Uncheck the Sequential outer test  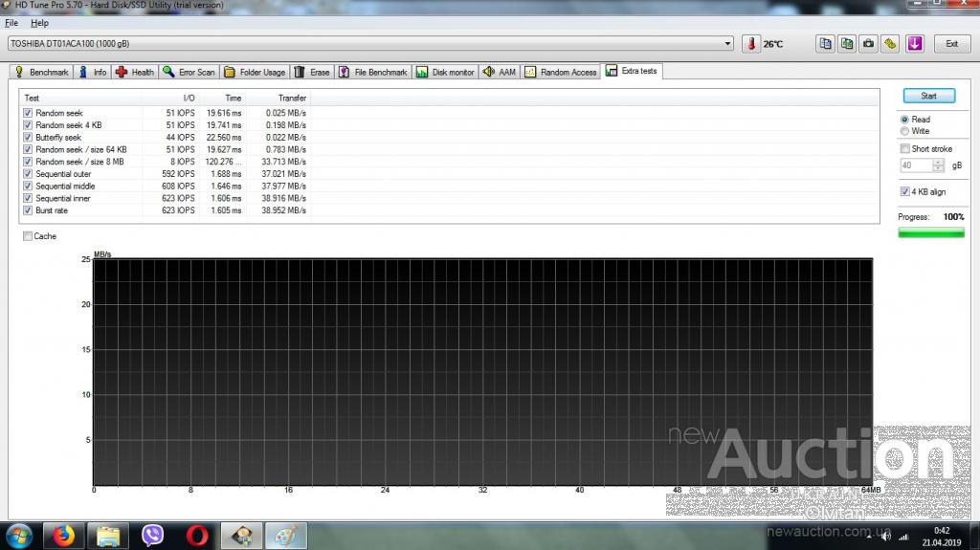tap(28, 174)
